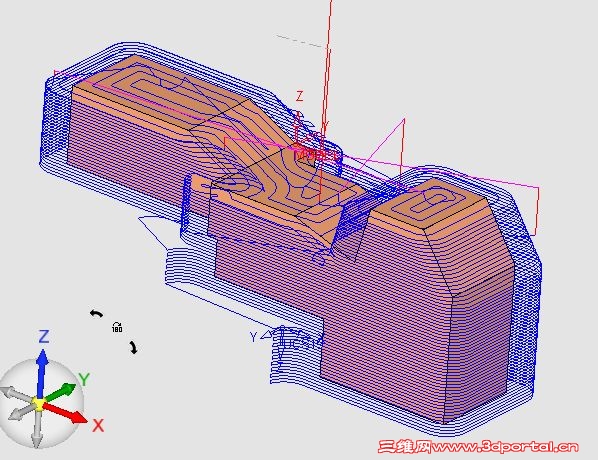Click the green Y label of view triad
This screenshot has height=460, width=598.
click(84, 380)
